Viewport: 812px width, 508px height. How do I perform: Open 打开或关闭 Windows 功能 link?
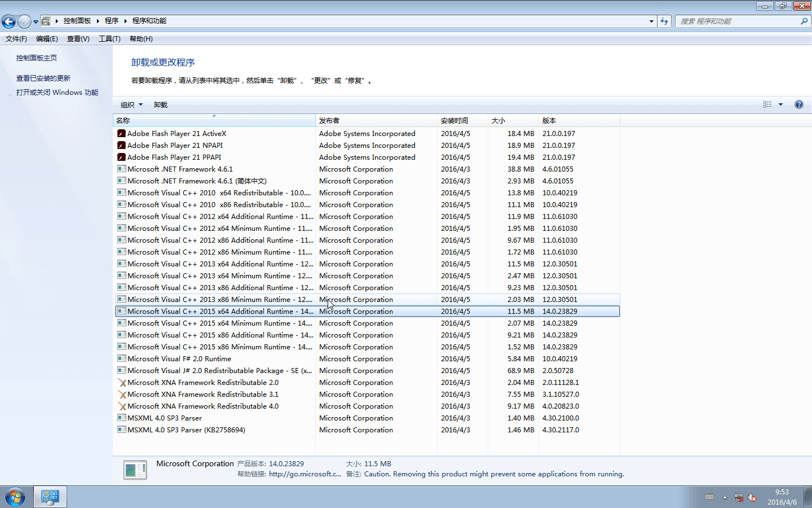[x=57, y=93]
